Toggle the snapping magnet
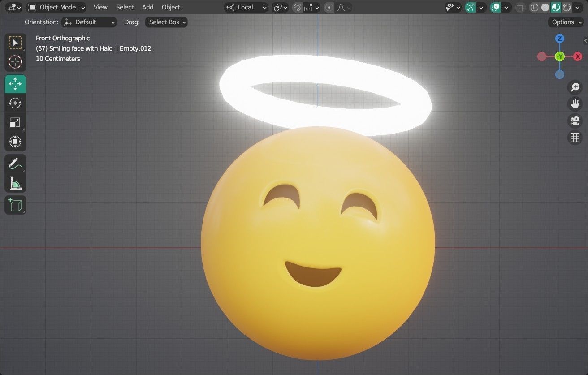This screenshot has width=588, height=375. 297,7
